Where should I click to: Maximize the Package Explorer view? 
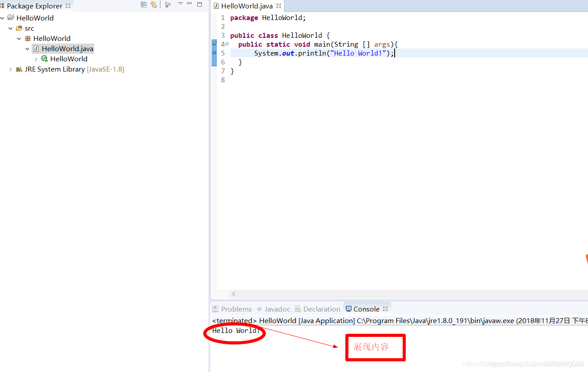tap(200, 4)
